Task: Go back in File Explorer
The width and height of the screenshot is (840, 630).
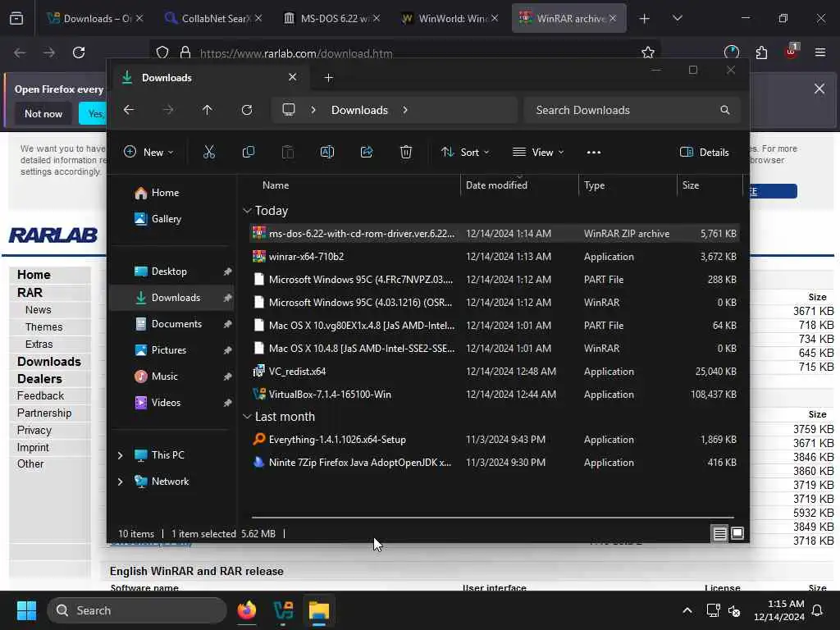Action: pyautogui.click(x=129, y=110)
